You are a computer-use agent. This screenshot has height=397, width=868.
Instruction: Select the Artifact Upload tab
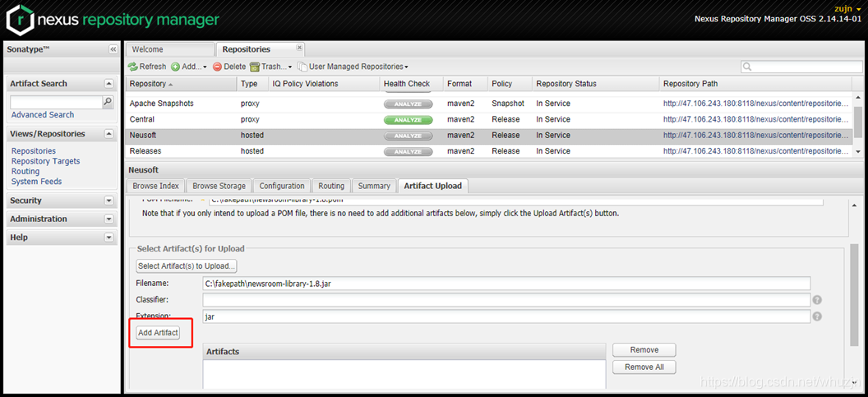click(433, 186)
